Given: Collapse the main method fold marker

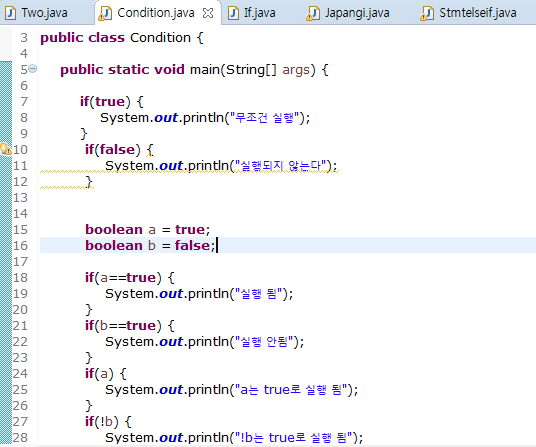Looking at the screenshot, I should tap(32, 69).
